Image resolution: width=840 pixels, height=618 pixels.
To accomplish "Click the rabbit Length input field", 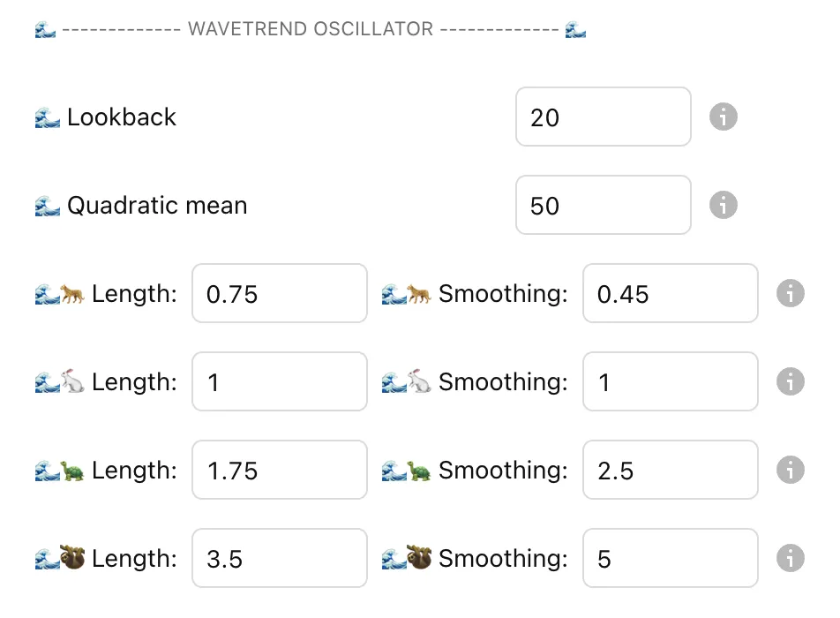I will (279, 381).
